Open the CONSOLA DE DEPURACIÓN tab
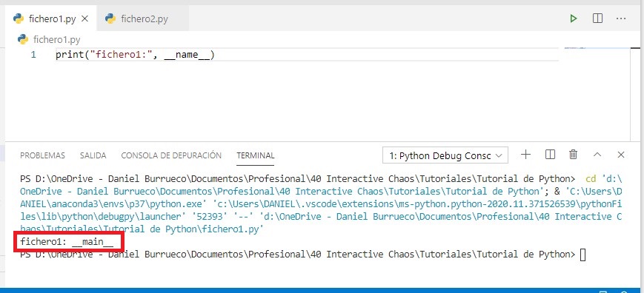The image size is (644, 293). click(171, 155)
